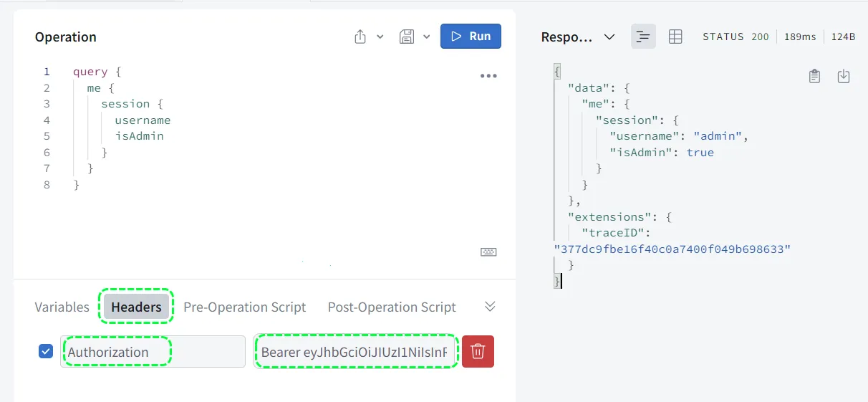Click the "admin" value in the response
This screenshot has height=402, width=868.
719,135
